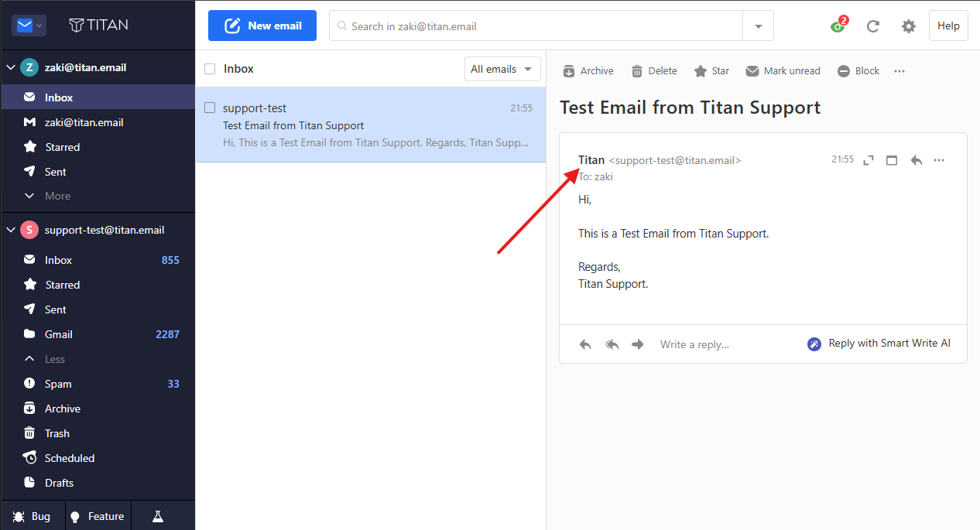Image resolution: width=980 pixels, height=530 pixels.
Task: Click the recipient line To: zaki
Action: click(x=596, y=176)
